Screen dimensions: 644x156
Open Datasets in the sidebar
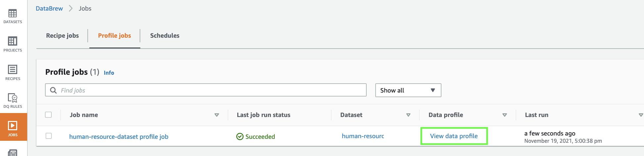[13, 16]
